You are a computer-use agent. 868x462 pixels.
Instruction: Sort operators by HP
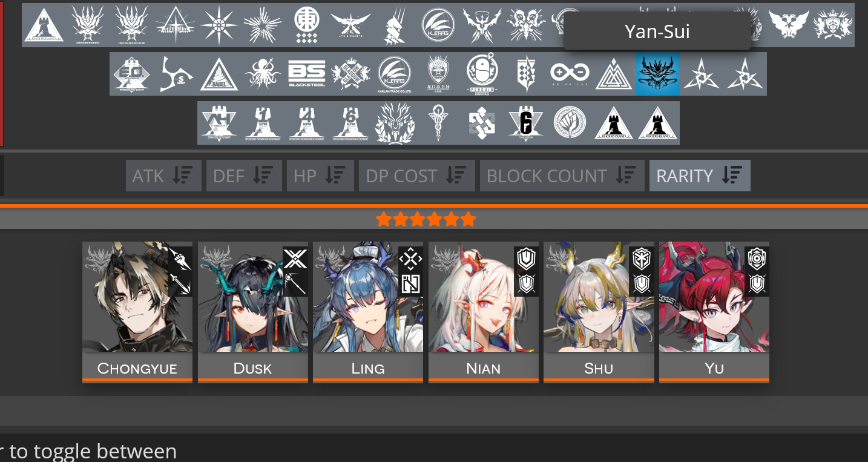(x=320, y=176)
